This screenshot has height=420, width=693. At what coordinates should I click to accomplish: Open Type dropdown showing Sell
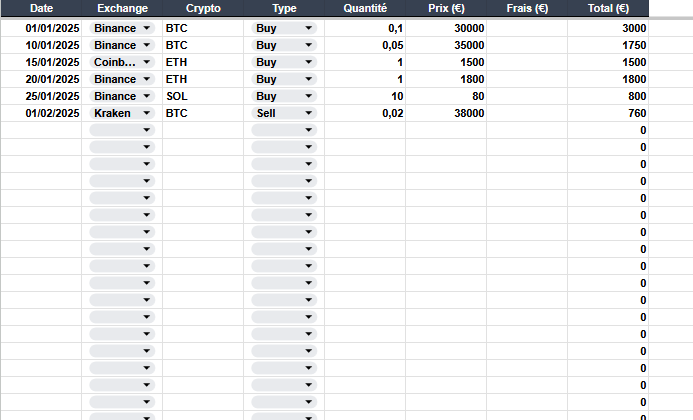click(x=284, y=113)
